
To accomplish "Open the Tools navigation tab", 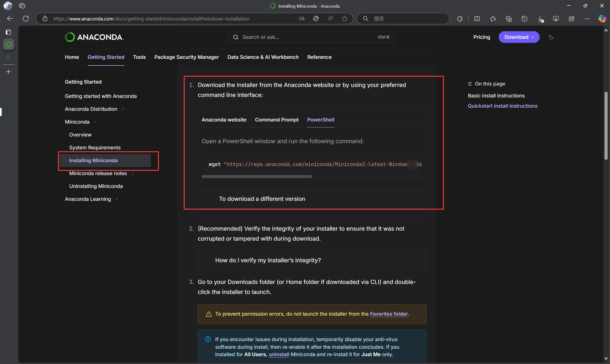I will pyautogui.click(x=139, y=57).
